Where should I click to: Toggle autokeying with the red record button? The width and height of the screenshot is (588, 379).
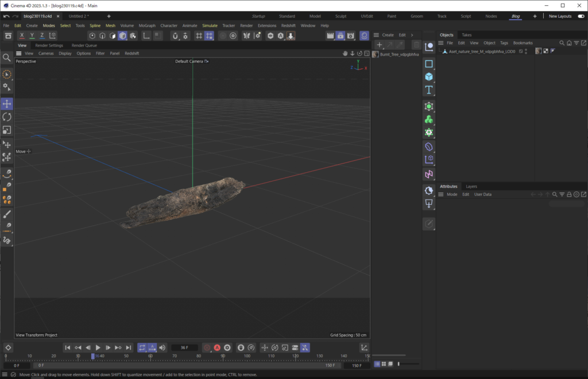pos(217,347)
